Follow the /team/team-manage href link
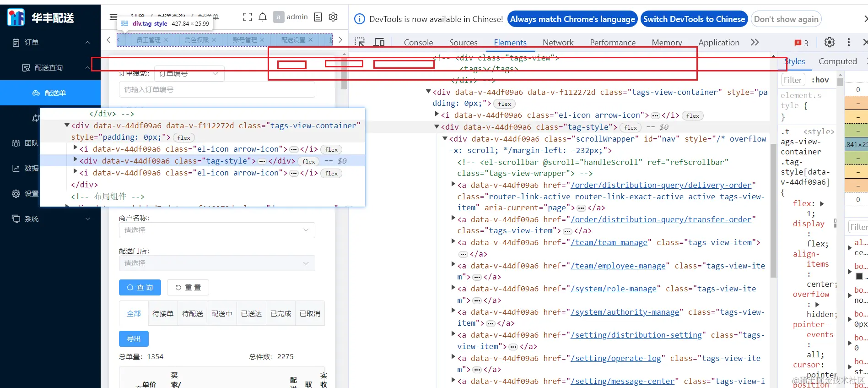 (609, 242)
